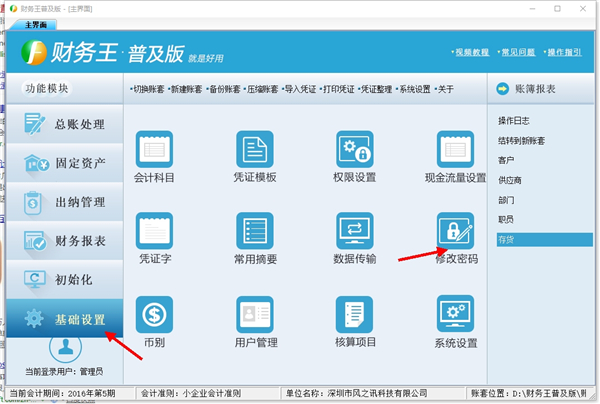Select 总账处理 module in sidebar

click(66, 124)
